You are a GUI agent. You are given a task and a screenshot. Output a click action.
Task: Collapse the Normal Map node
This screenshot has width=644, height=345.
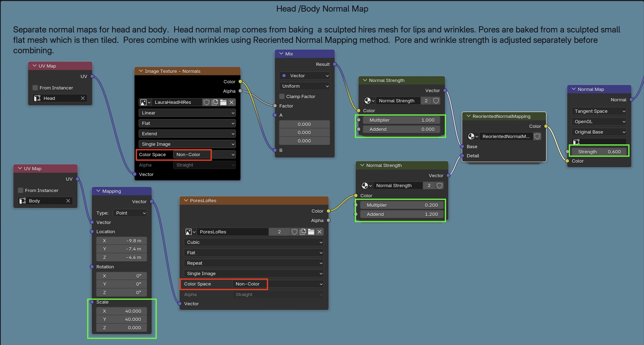pyautogui.click(x=574, y=89)
